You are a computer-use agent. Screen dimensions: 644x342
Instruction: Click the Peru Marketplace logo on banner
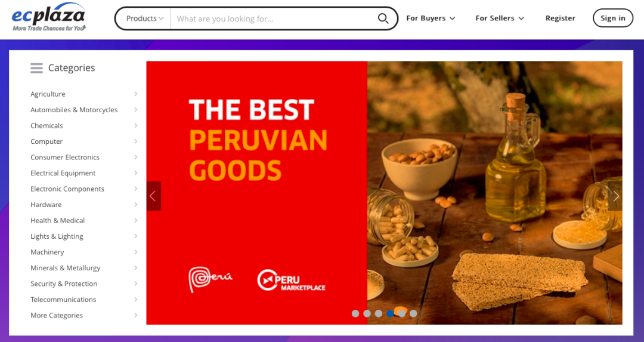291,281
